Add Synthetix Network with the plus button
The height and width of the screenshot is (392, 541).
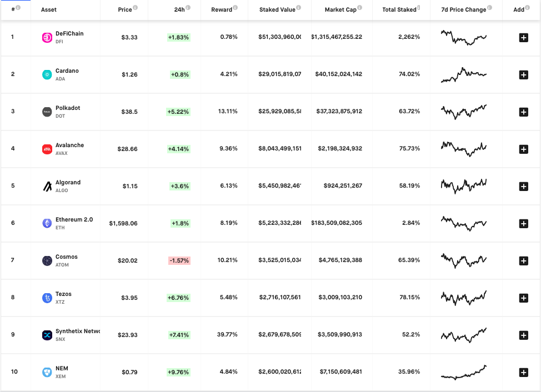pos(523,335)
